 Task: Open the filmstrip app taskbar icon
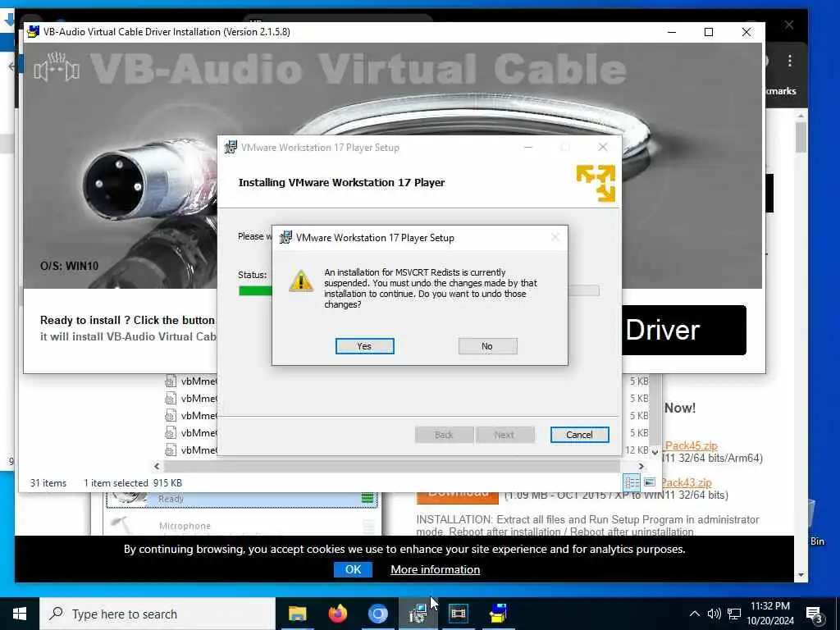(x=458, y=614)
